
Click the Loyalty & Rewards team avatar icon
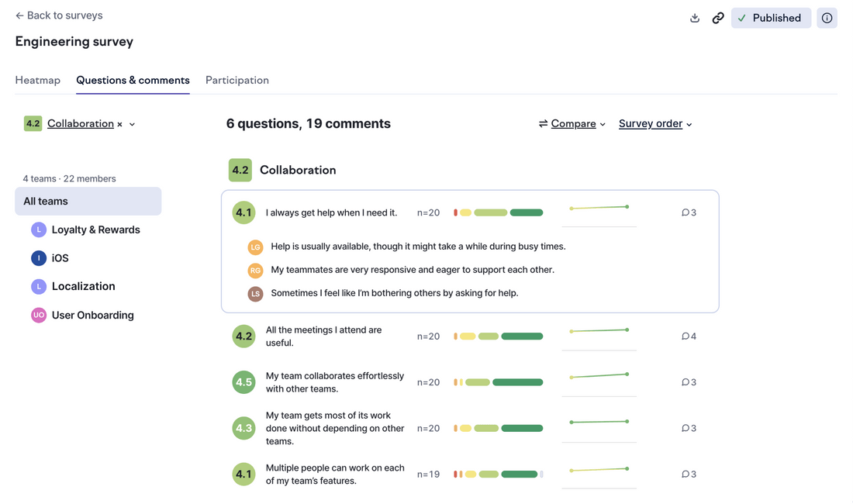click(39, 230)
